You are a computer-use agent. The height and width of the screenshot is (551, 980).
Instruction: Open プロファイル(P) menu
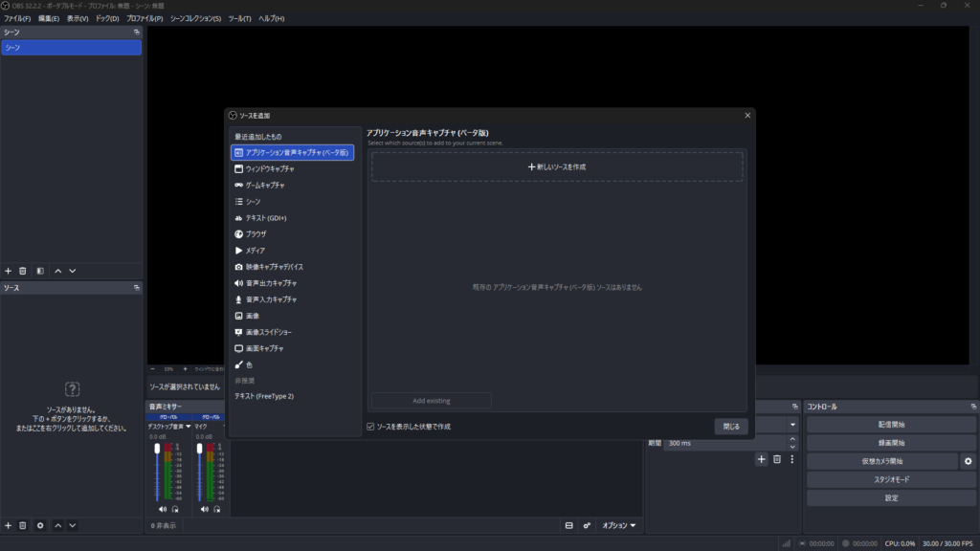click(145, 19)
